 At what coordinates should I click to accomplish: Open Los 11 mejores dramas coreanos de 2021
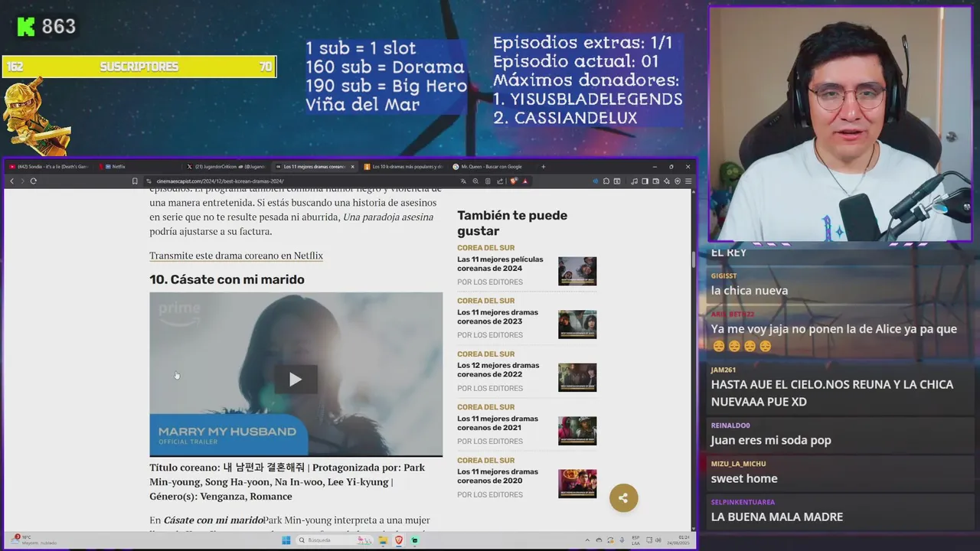click(x=498, y=423)
